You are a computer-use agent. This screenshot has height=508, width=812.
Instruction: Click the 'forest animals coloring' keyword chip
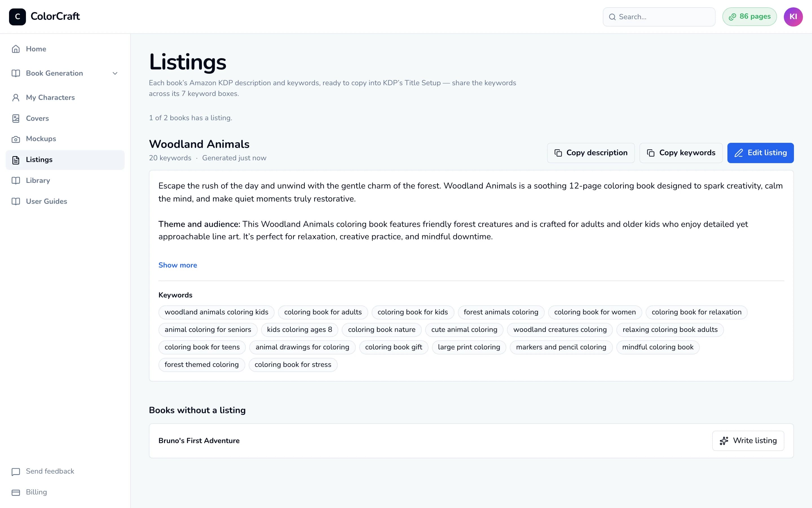pos(501,312)
